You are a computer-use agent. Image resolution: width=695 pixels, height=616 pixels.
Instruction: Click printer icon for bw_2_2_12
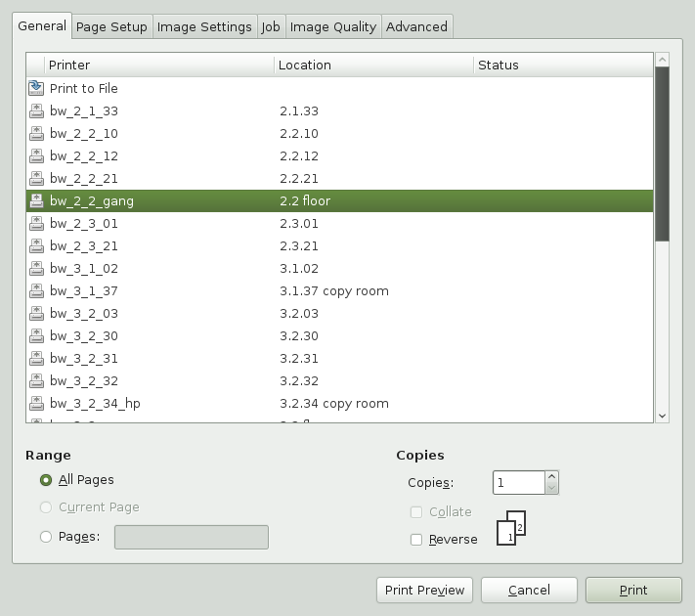pyautogui.click(x=36, y=156)
